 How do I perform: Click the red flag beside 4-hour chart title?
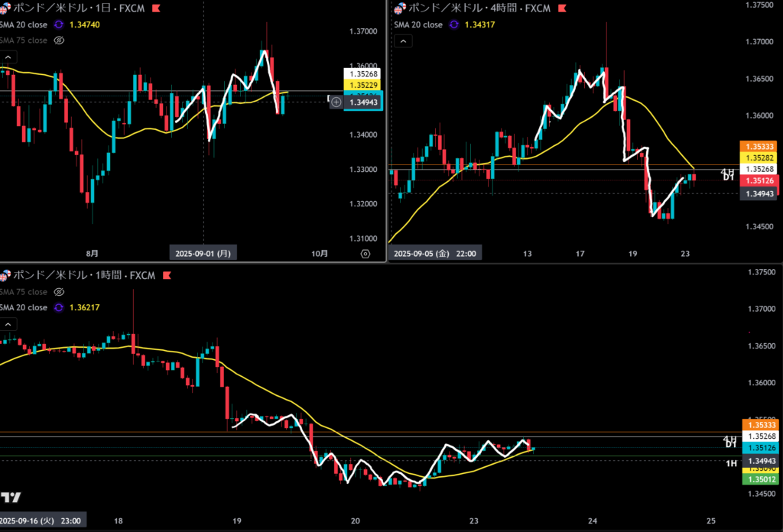(560, 8)
